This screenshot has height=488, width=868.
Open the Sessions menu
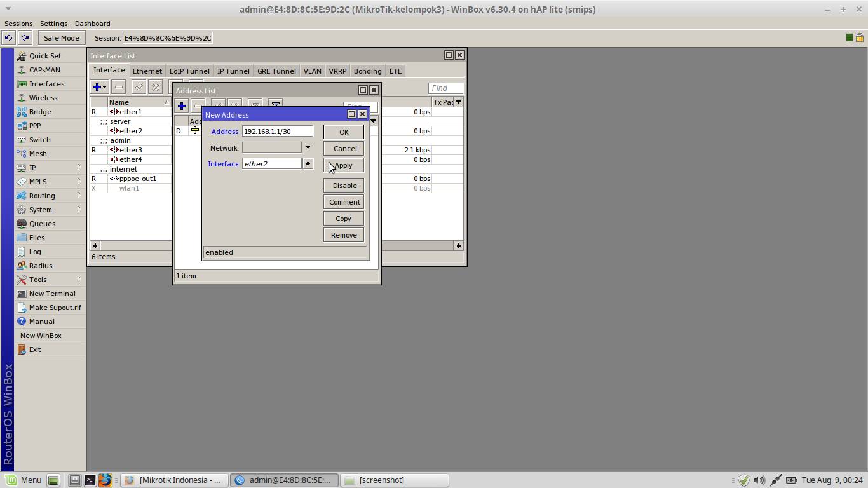point(18,24)
